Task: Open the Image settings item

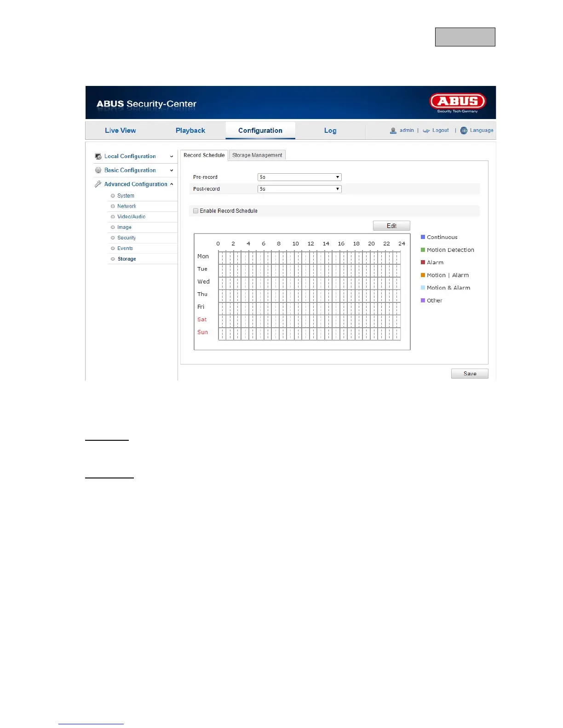Action: coord(124,227)
